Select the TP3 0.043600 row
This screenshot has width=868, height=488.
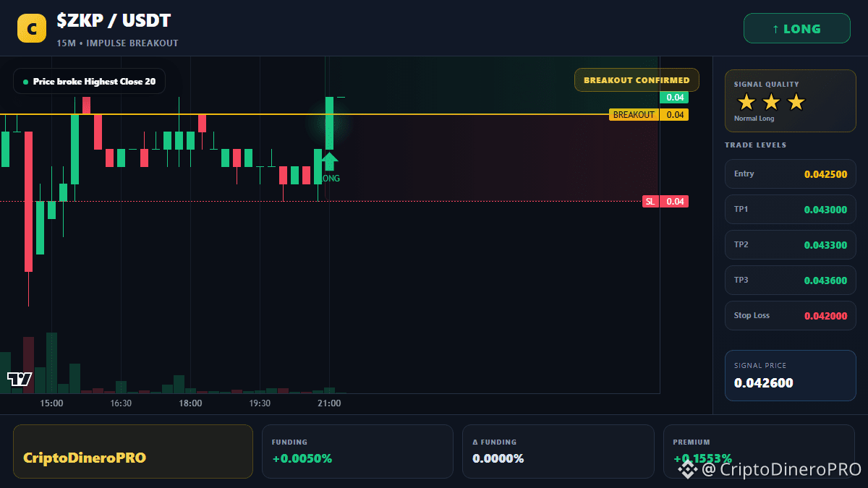(x=790, y=280)
